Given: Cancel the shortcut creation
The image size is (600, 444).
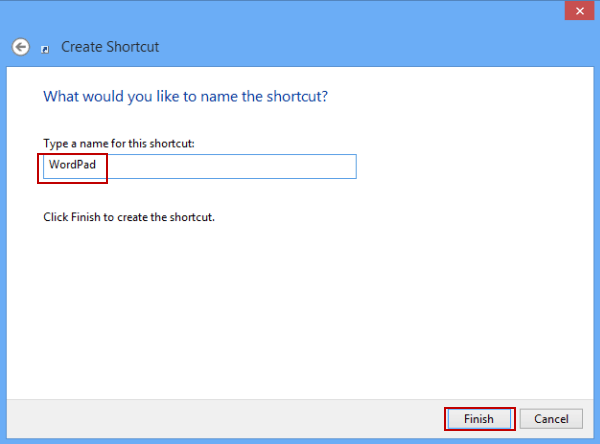Looking at the screenshot, I should [551, 419].
